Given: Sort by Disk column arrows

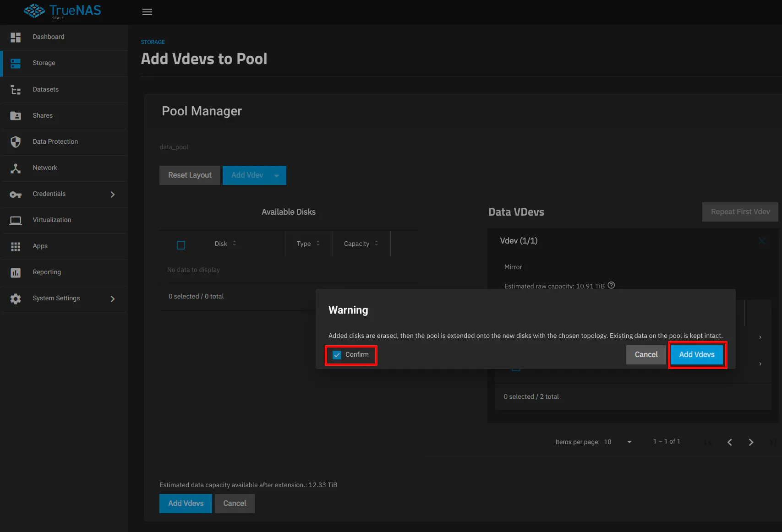Looking at the screenshot, I should [235, 243].
